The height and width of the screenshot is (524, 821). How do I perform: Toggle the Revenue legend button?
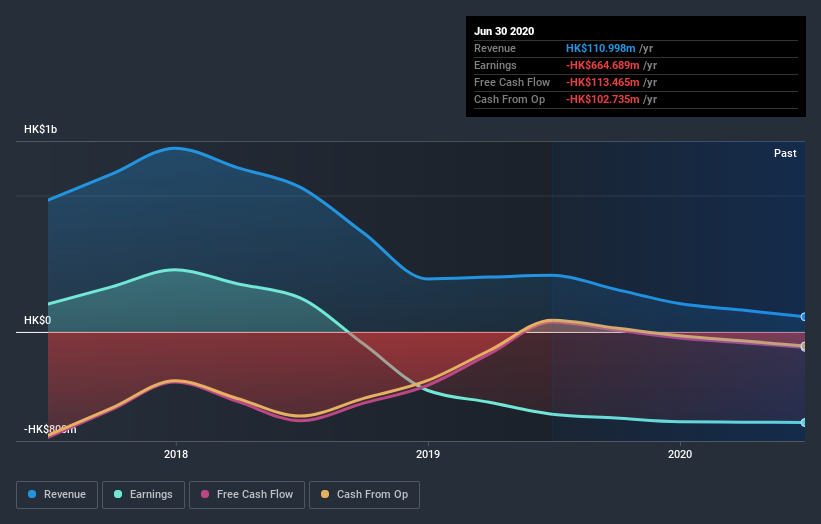pos(57,495)
